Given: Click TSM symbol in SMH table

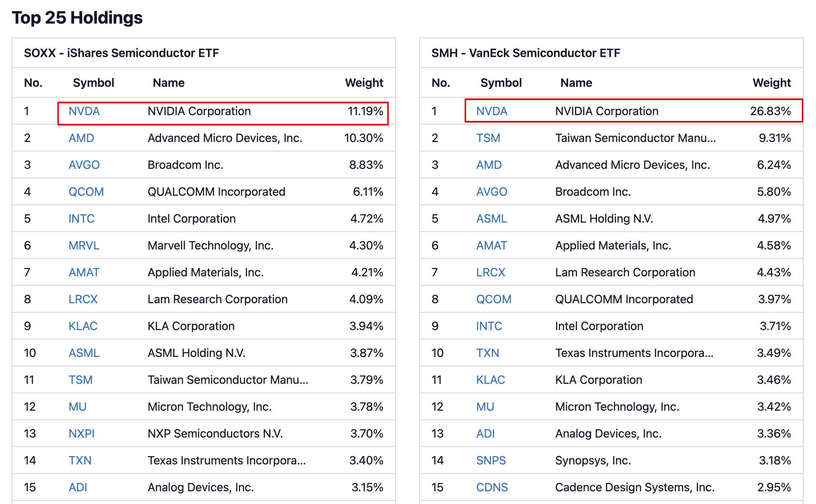Looking at the screenshot, I should [x=488, y=138].
